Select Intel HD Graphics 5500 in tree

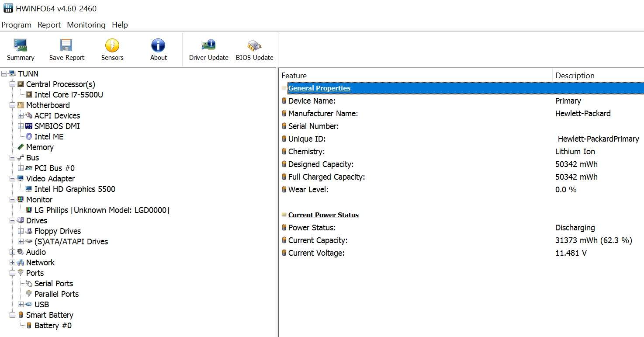click(x=75, y=189)
